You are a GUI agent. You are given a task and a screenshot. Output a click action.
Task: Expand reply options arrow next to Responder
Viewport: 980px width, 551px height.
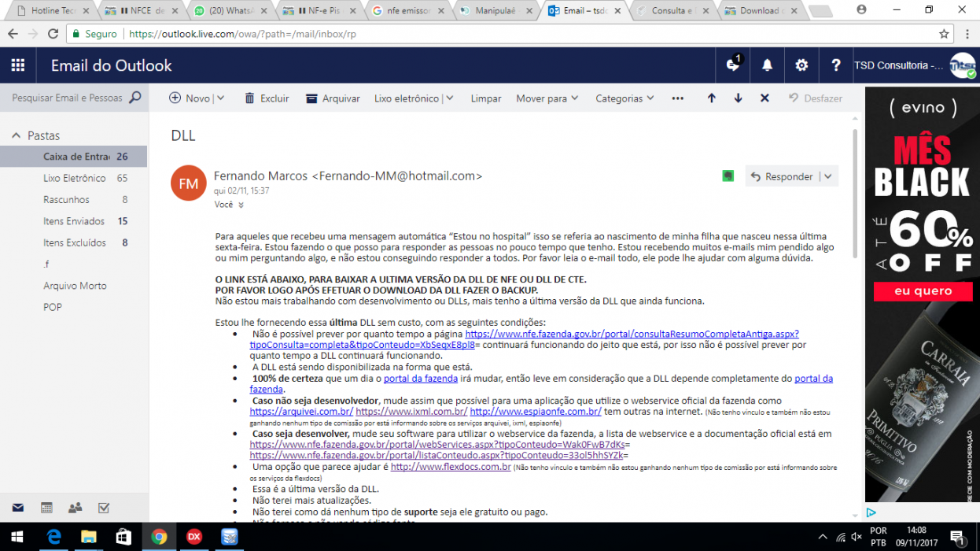(x=828, y=176)
